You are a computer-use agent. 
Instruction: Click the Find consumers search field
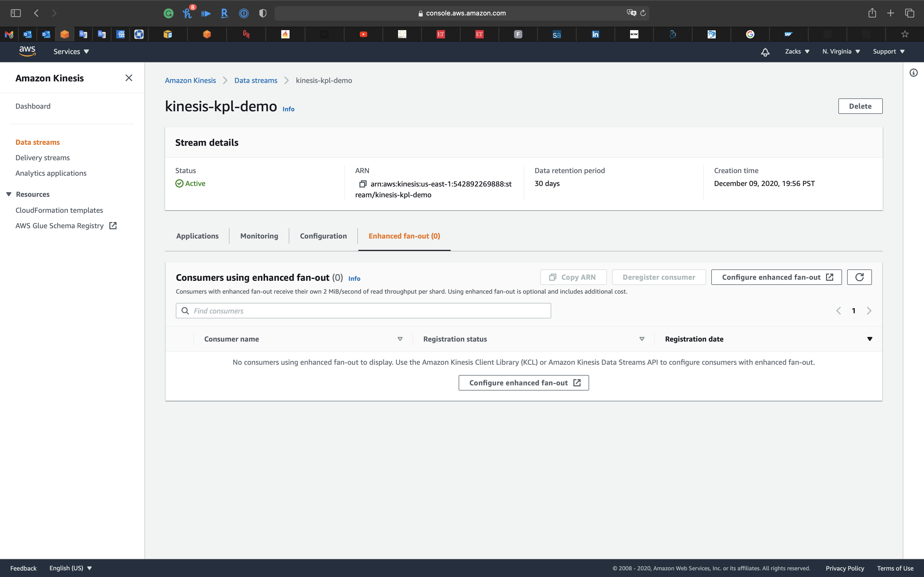[363, 311]
